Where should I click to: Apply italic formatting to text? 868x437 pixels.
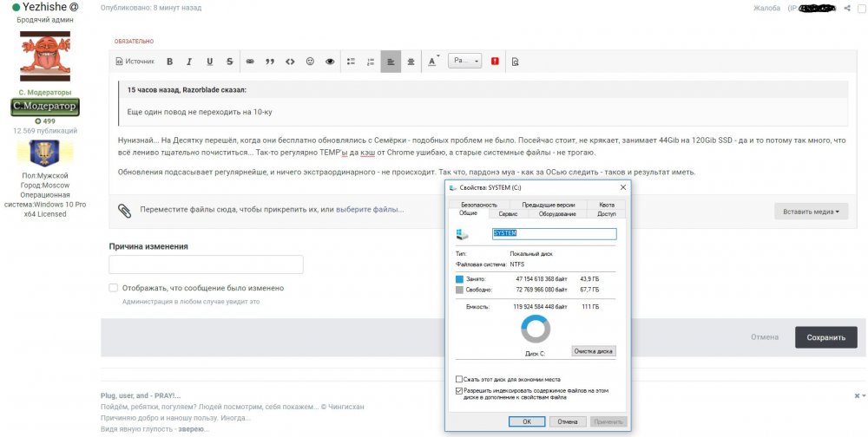click(x=189, y=62)
